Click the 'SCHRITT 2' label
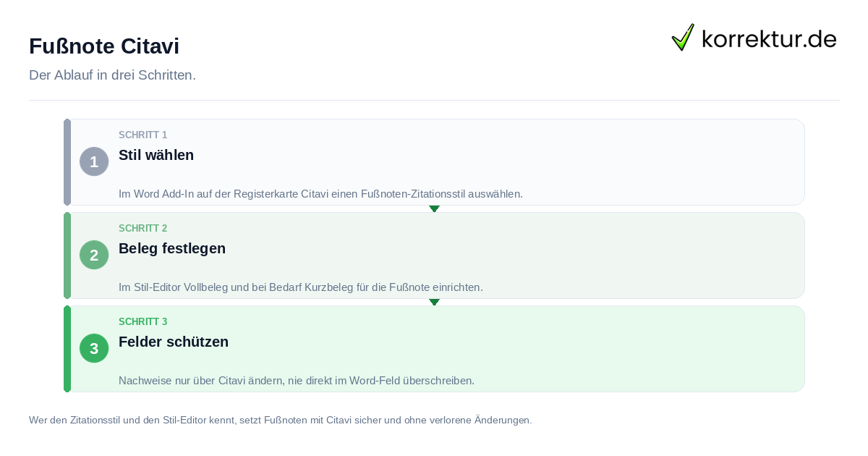The image size is (868, 456). click(143, 229)
